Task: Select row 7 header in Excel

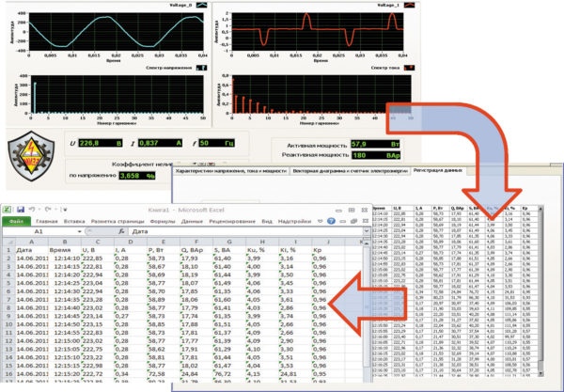Action: (8, 299)
